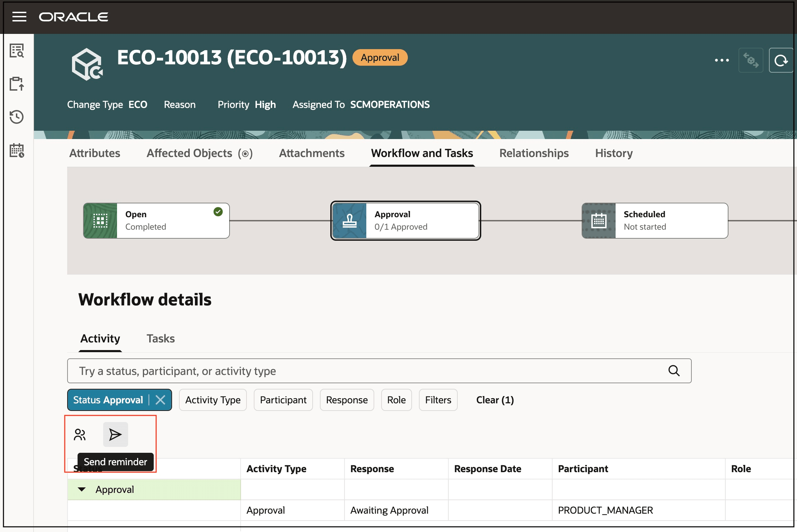Switch to the Tasks sub-tab

click(161, 339)
